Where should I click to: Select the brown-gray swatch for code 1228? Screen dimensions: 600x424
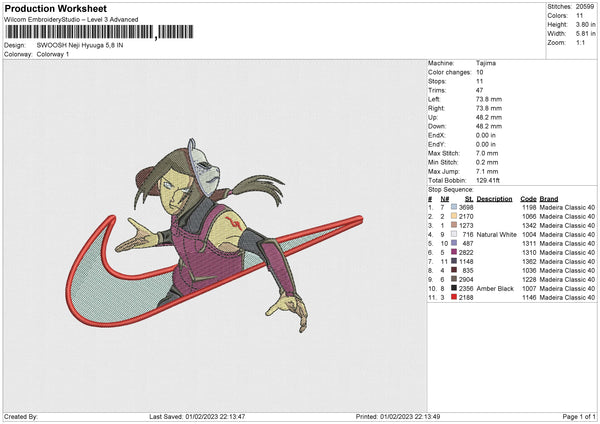(454, 279)
